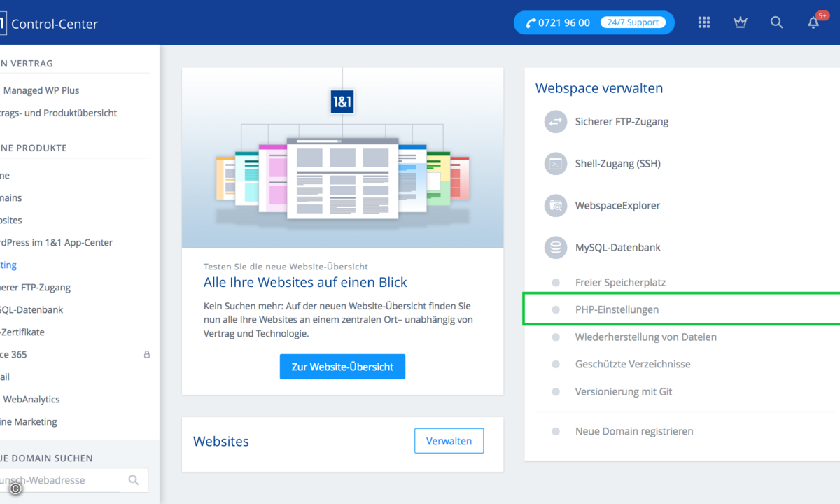Click the WebspaceExplorer folder search icon
This screenshot has height=504, width=840.
[x=556, y=206]
